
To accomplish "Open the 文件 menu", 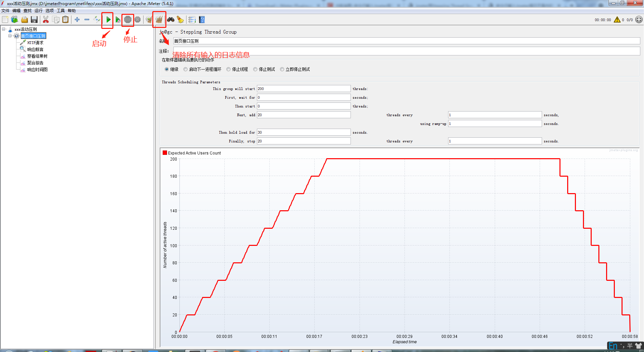I will point(5,10).
